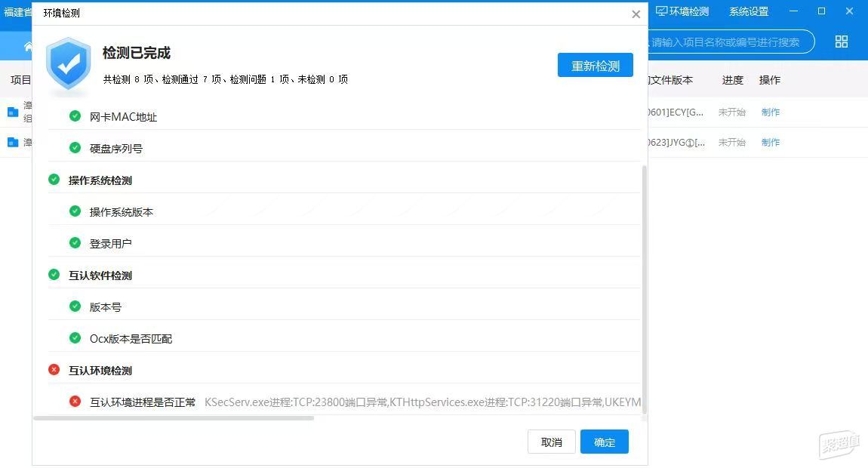Click the 进度 column header
Image resolution: width=868 pixels, height=468 pixels.
pyautogui.click(x=732, y=80)
